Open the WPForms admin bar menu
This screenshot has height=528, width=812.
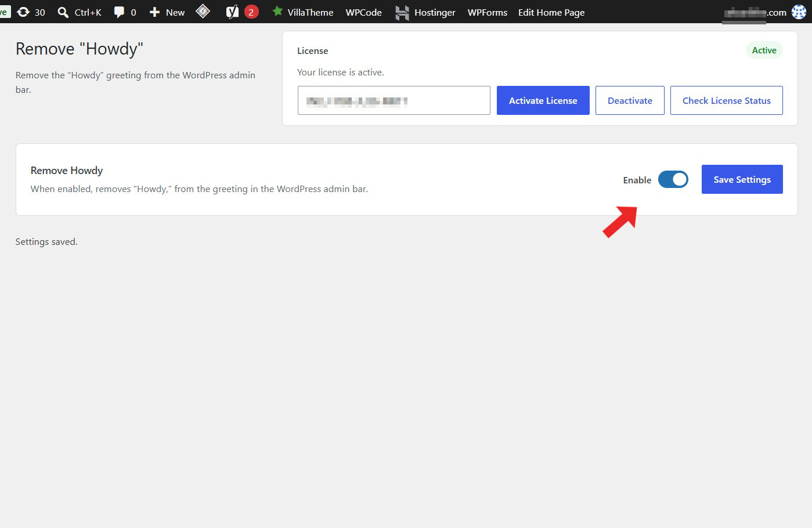[488, 12]
